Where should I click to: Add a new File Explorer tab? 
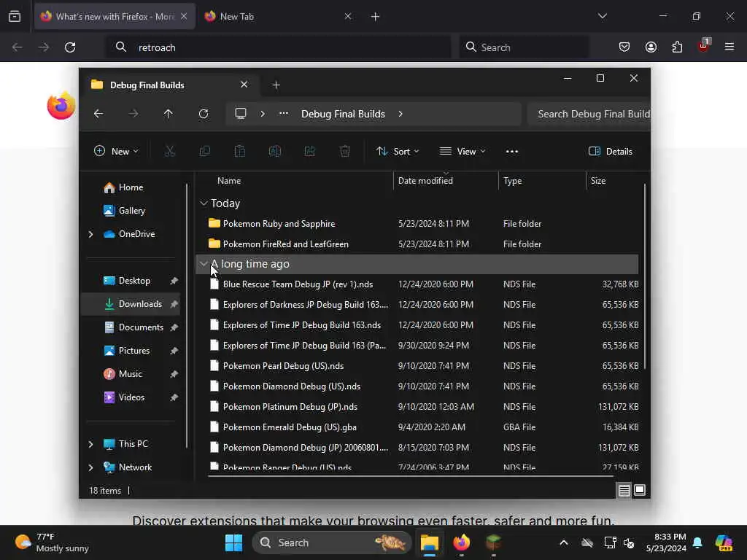tap(276, 85)
